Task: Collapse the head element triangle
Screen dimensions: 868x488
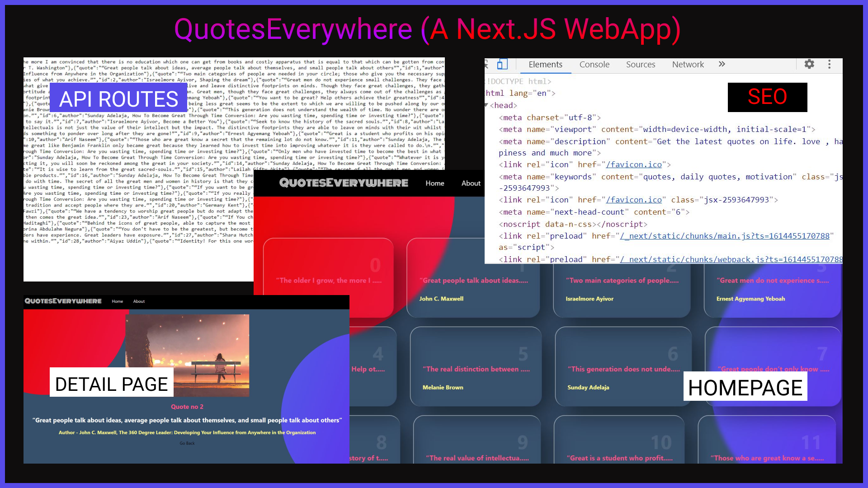Action: [487, 105]
